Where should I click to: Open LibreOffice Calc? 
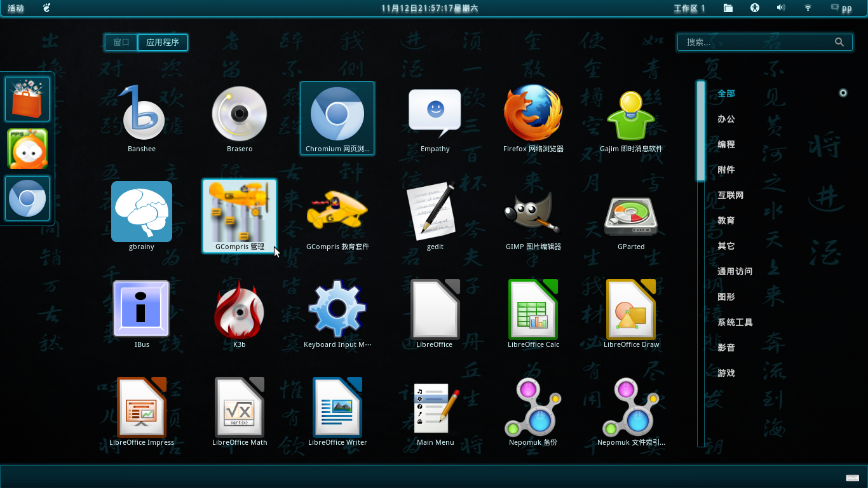click(533, 314)
